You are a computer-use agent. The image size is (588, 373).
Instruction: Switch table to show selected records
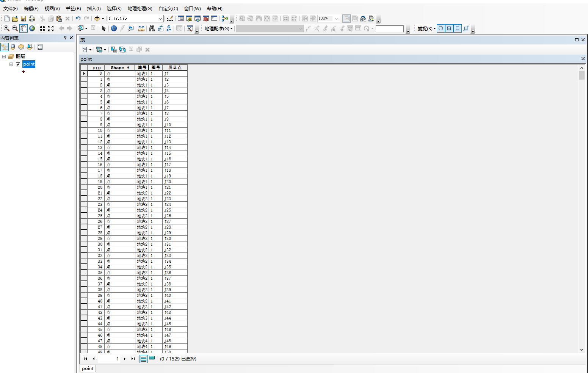coord(152,359)
